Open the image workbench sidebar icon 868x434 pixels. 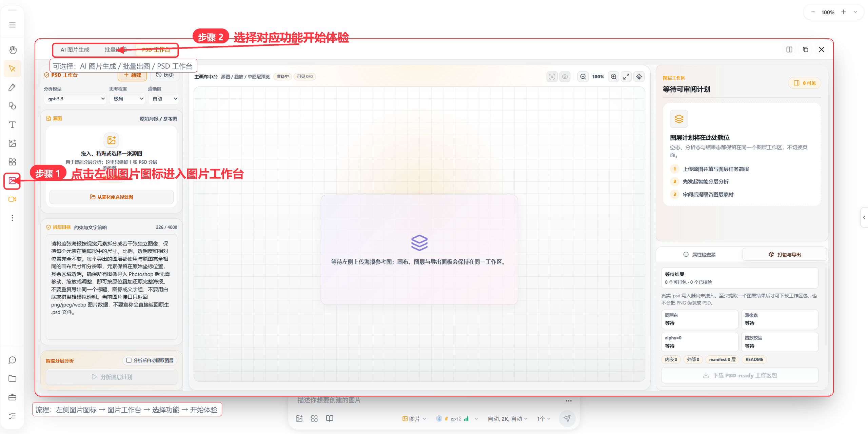(12, 181)
